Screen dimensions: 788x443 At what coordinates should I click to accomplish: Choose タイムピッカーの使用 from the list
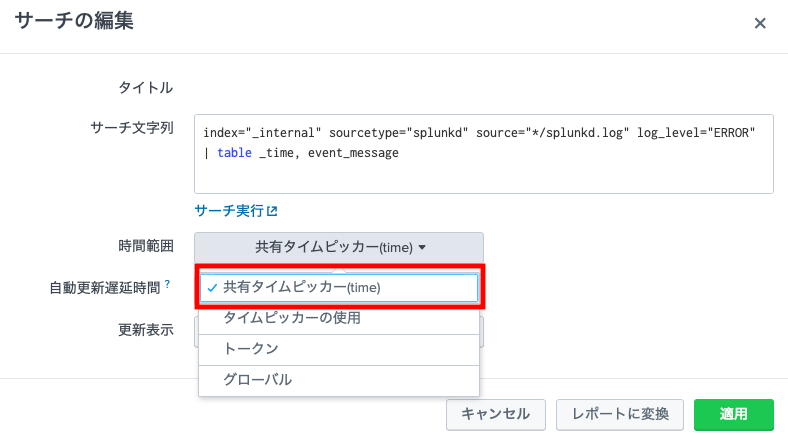pos(339,318)
